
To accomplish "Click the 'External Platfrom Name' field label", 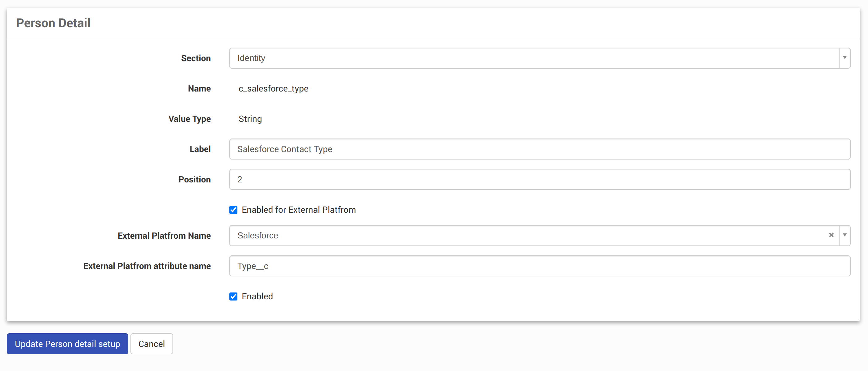I will (x=164, y=236).
